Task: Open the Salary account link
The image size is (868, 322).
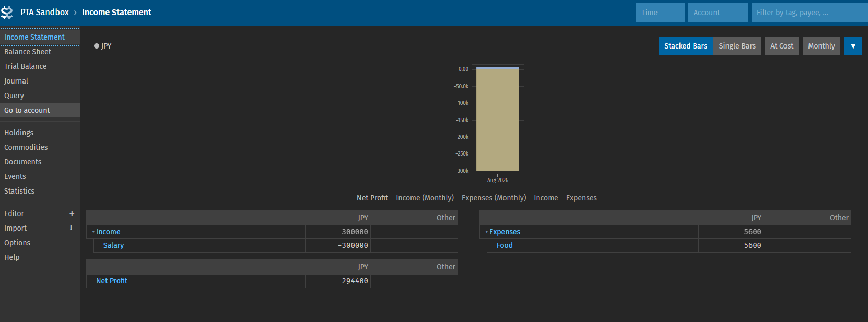Action: point(113,245)
